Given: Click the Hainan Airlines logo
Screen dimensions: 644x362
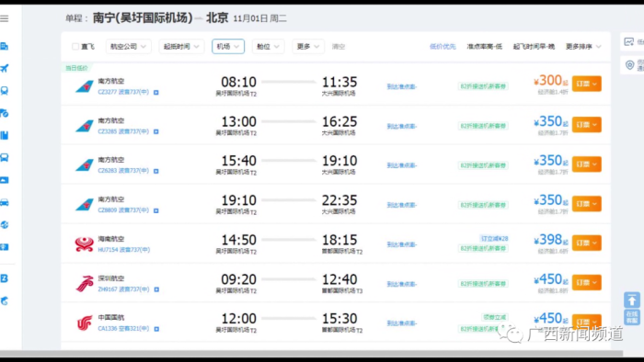Looking at the screenshot, I should [x=85, y=244].
